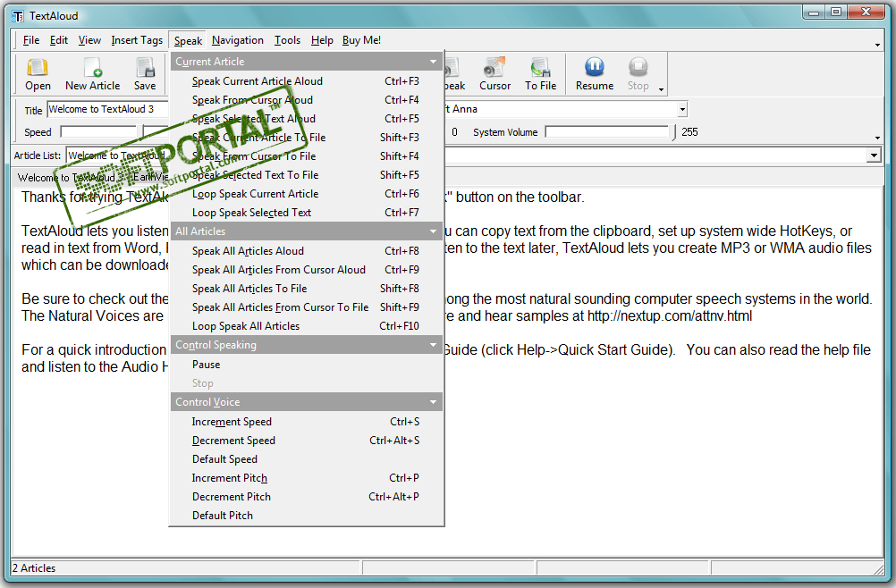Click the System Volume slider

click(610, 132)
